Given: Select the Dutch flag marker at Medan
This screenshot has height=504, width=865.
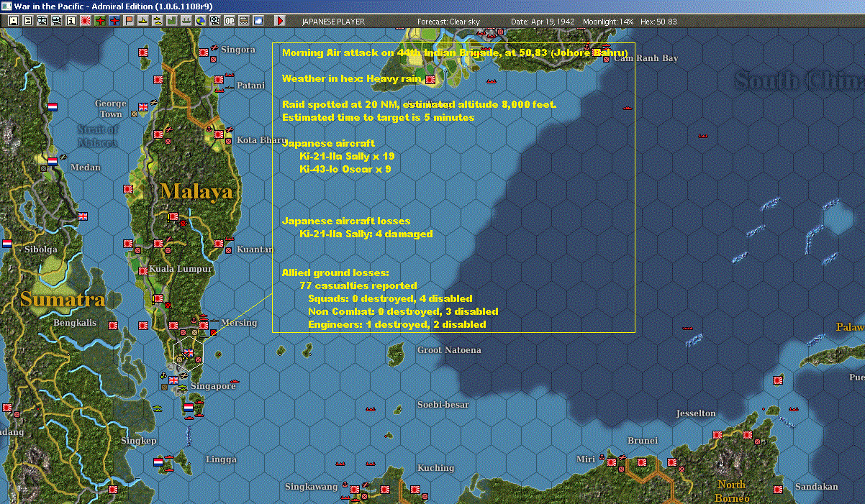Looking at the screenshot, I should pyautogui.click(x=52, y=161).
